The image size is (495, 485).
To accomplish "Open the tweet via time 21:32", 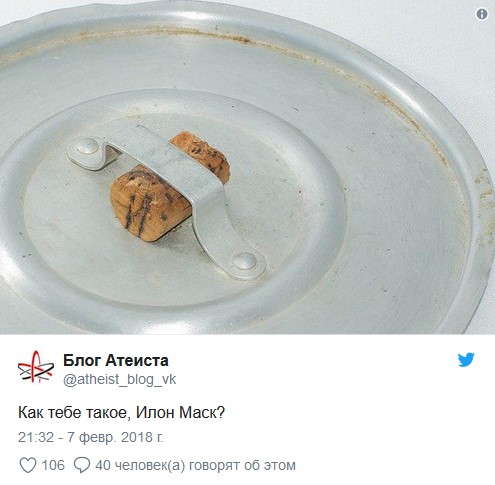I will (x=36, y=437).
